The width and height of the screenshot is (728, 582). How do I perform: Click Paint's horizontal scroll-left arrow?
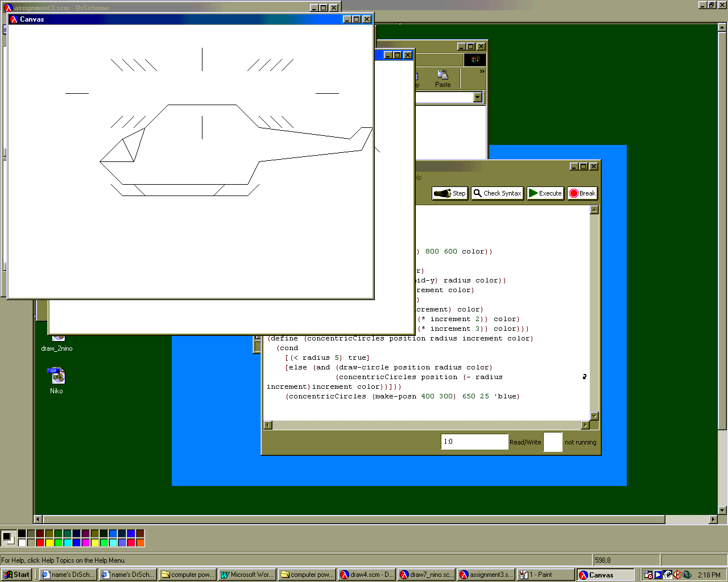click(x=38, y=519)
